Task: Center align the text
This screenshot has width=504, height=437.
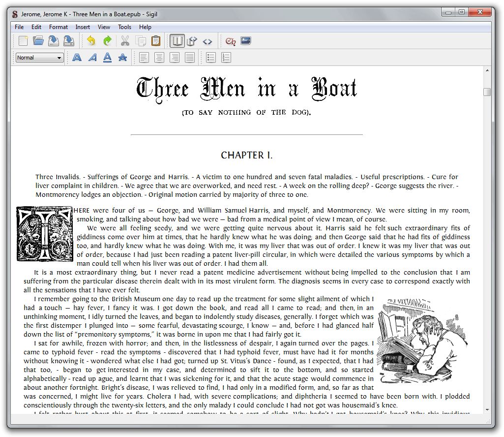Action: (159, 58)
